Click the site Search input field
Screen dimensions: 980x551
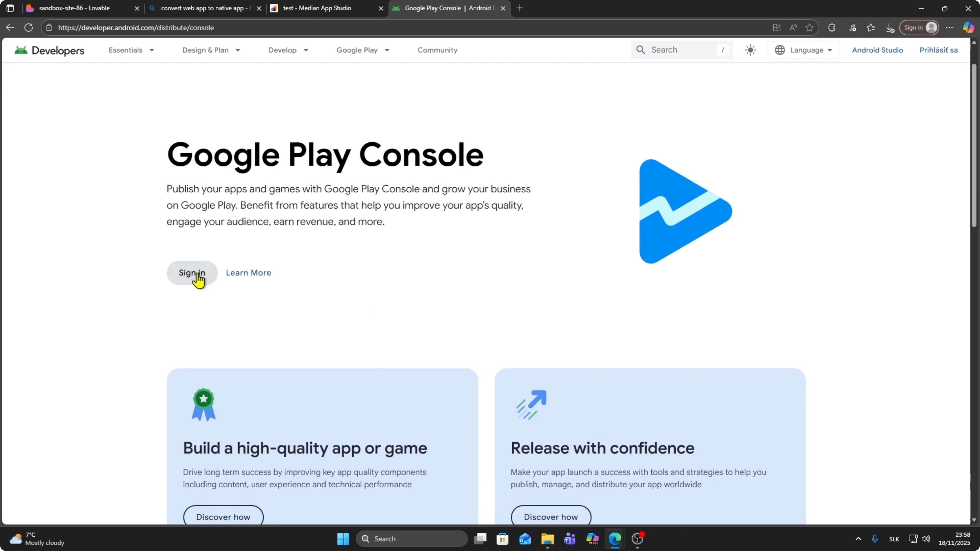point(682,50)
